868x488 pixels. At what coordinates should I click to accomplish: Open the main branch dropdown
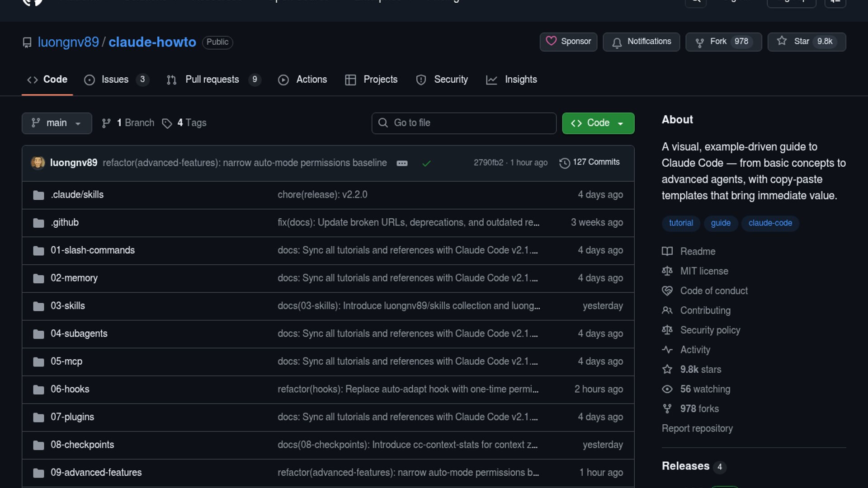(57, 123)
